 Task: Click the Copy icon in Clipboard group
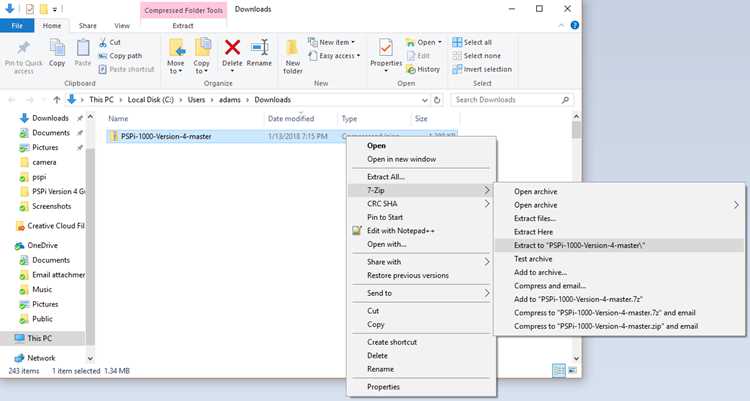coord(57,48)
